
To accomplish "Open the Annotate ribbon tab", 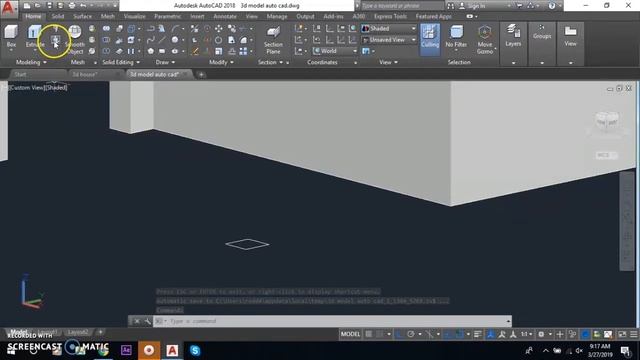I will coord(225,16).
